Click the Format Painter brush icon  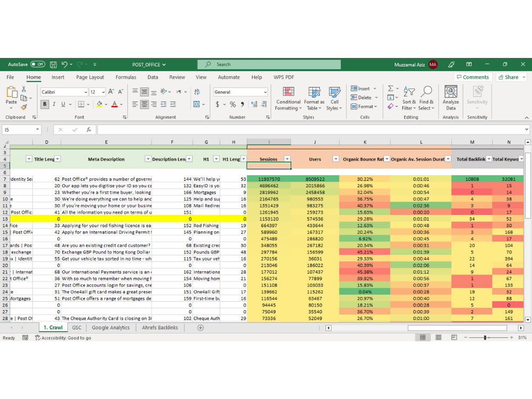[x=24, y=107]
